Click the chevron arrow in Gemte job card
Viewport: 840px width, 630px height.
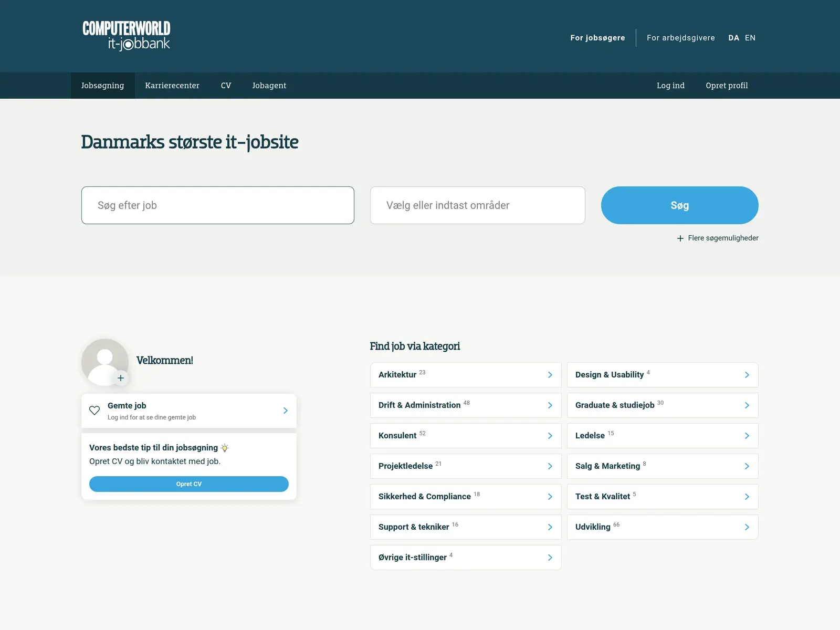(286, 411)
